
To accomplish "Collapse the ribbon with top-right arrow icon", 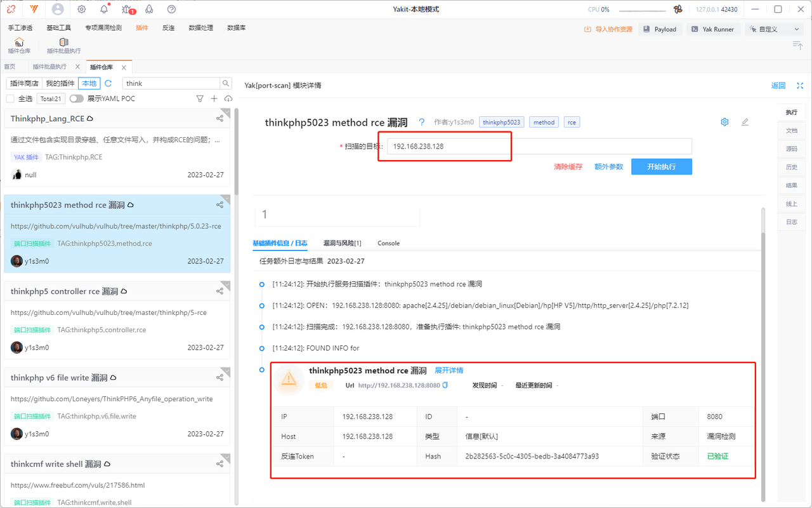I will pos(797,44).
